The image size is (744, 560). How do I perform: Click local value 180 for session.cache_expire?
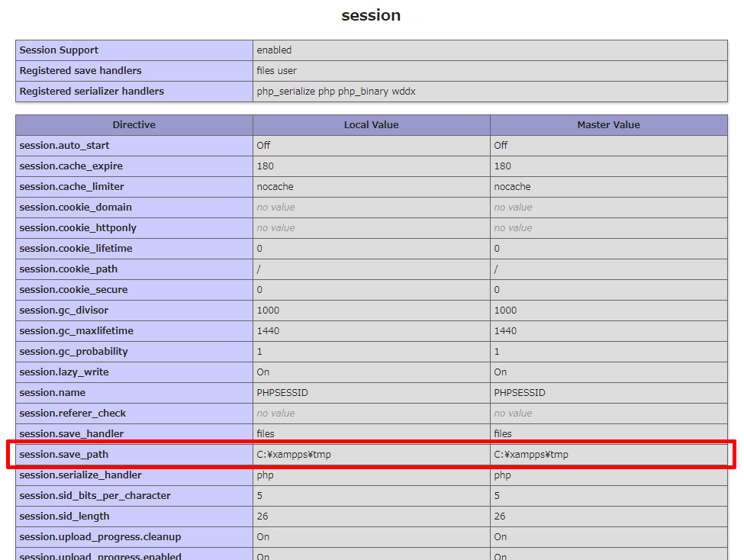click(x=266, y=166)
